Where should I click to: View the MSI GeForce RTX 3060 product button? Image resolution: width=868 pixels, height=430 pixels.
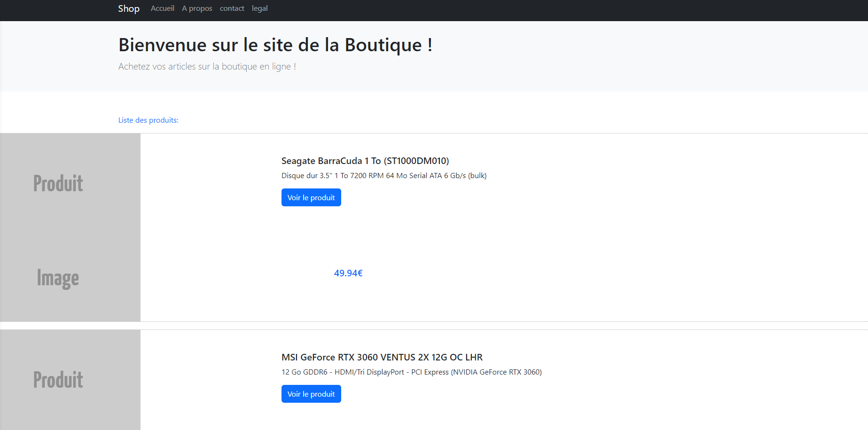(x=311, y=394)
